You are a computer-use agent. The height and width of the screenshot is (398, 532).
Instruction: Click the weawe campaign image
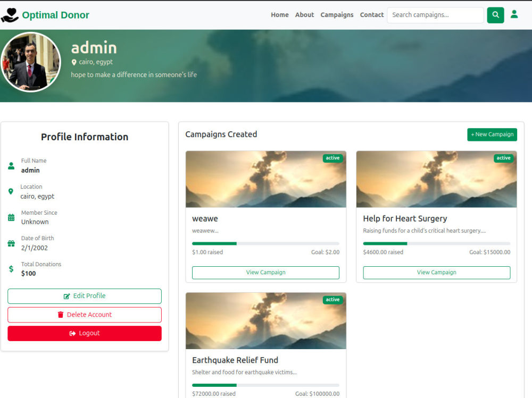pos(265,179)
